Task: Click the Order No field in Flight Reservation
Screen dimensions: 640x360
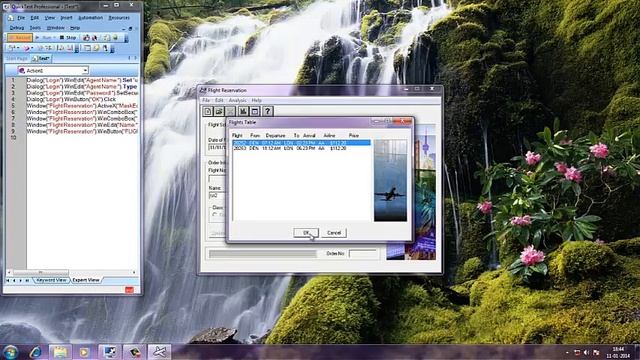Action: (362, 253)
